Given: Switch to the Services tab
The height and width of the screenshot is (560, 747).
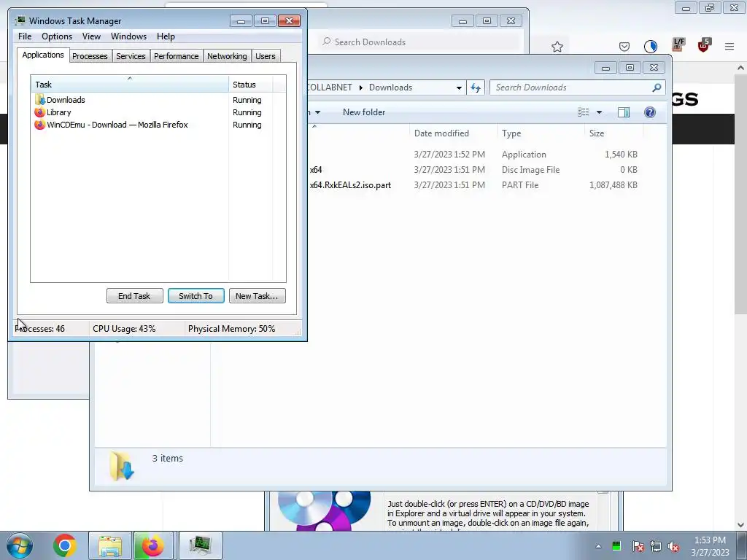Looking at the screenshot, I should [131, 56].
